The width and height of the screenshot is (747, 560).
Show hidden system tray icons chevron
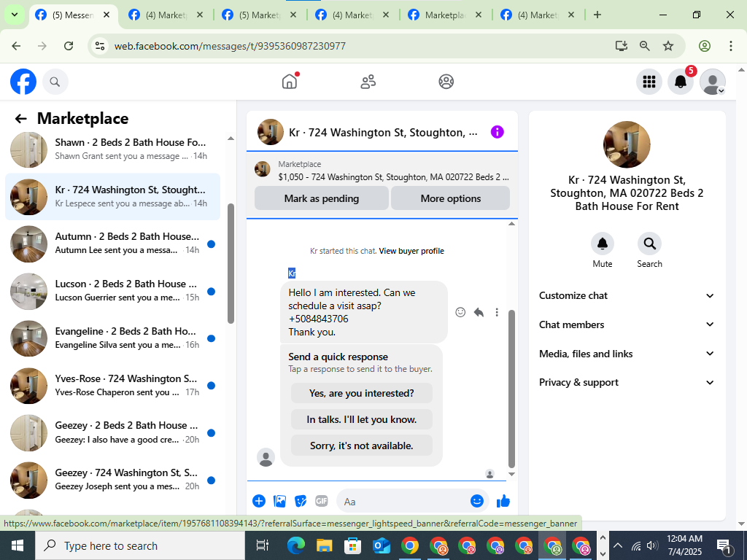[617, 545]
